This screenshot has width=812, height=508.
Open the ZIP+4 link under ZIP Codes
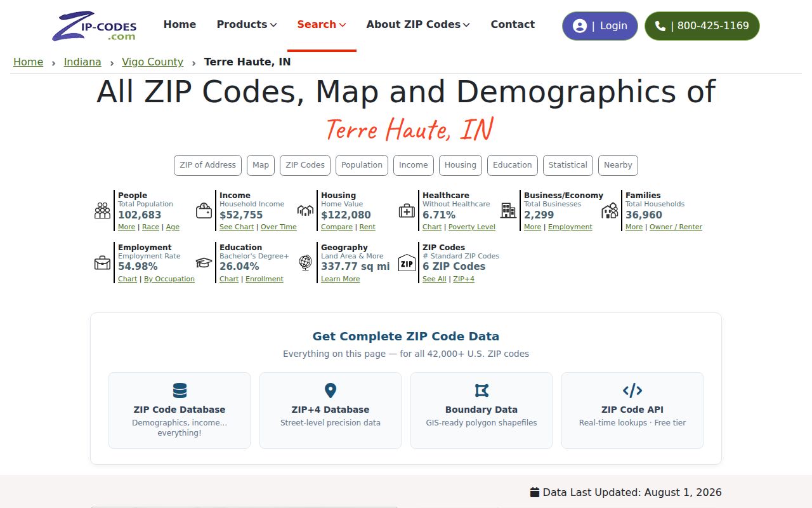point(464,279)
